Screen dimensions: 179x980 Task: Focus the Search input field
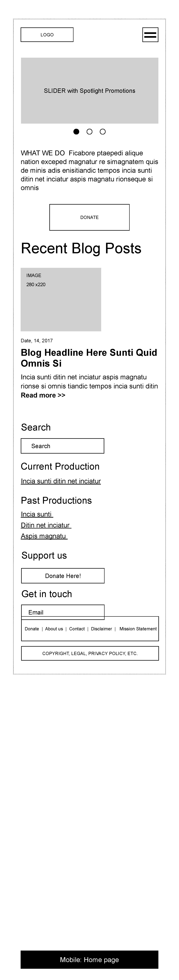(x=62, y=446)
